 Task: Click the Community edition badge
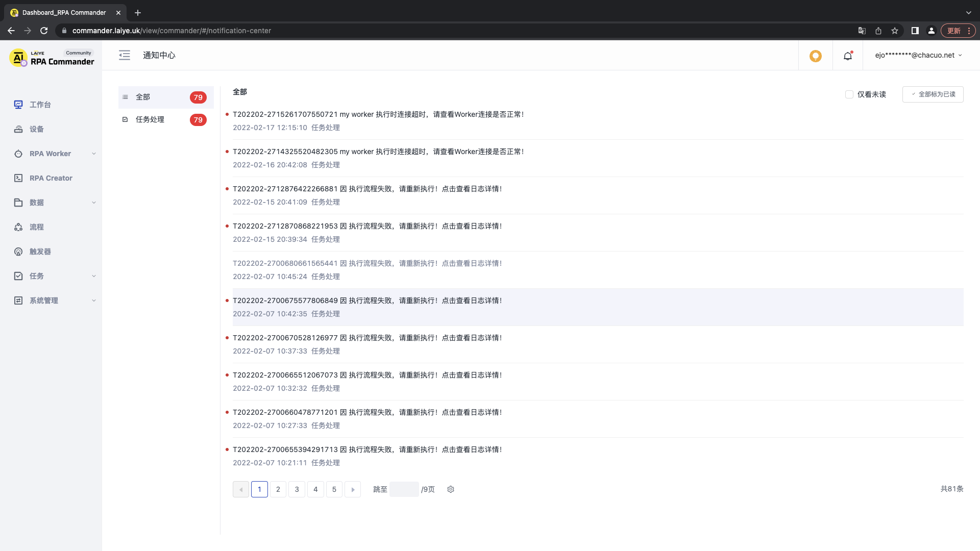[79, 53]
